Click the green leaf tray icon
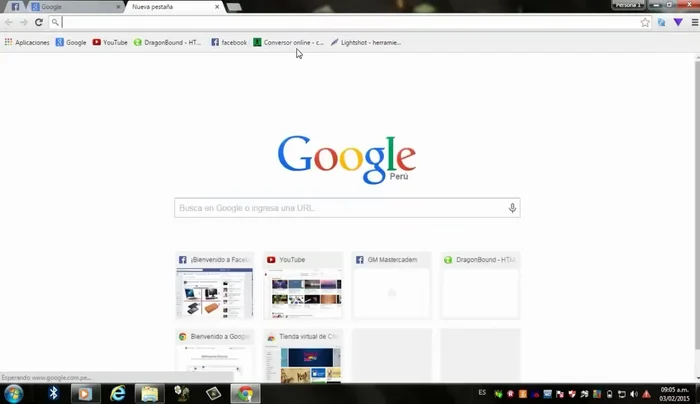 click(x=498, y=394)
